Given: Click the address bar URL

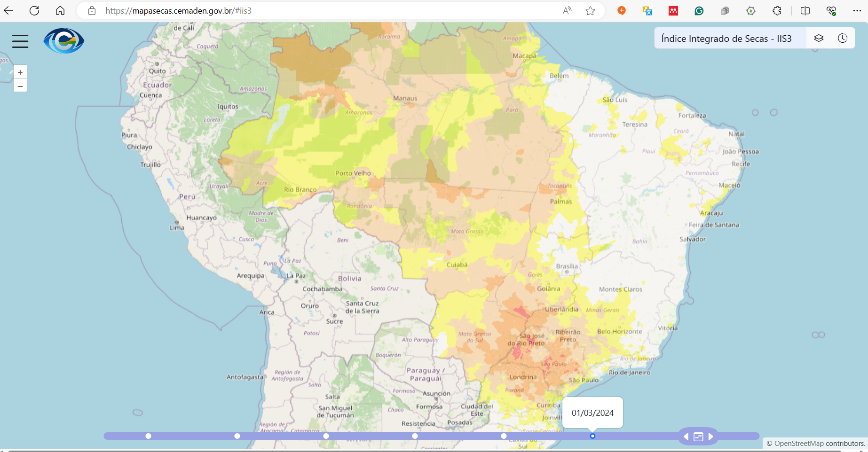Looking at the screenshot, I should (179, 11).
